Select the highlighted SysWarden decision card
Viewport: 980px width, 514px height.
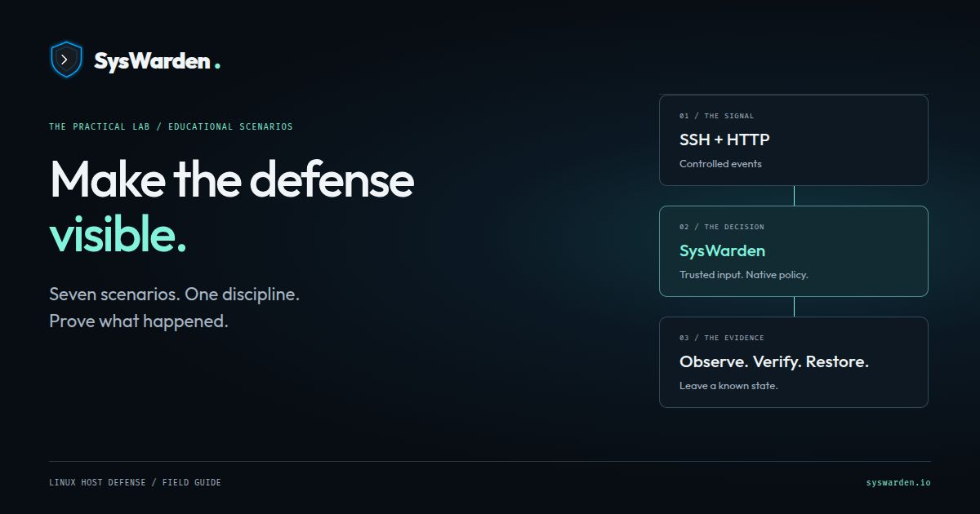[x=794, y=251]
